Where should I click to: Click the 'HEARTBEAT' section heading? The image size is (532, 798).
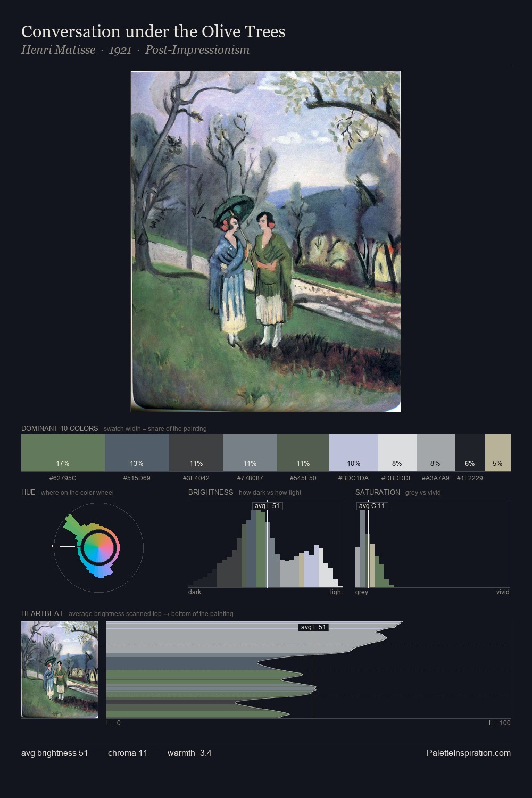(x=42, y=613)
